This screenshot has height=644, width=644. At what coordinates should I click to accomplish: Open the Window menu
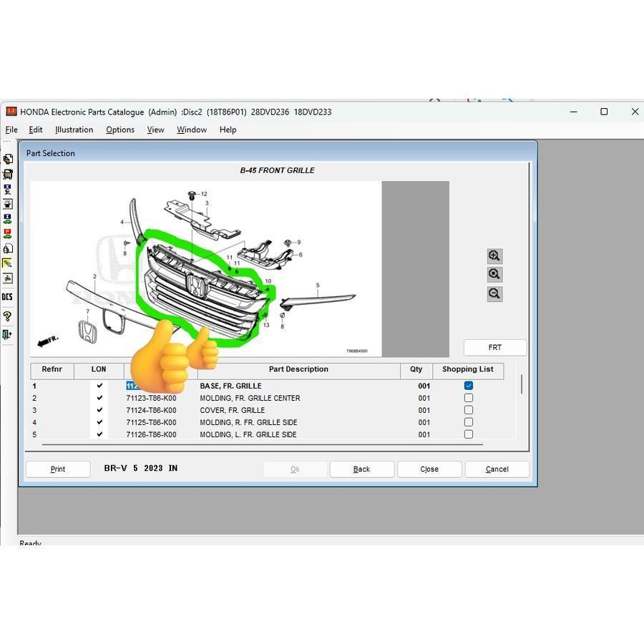192,130
